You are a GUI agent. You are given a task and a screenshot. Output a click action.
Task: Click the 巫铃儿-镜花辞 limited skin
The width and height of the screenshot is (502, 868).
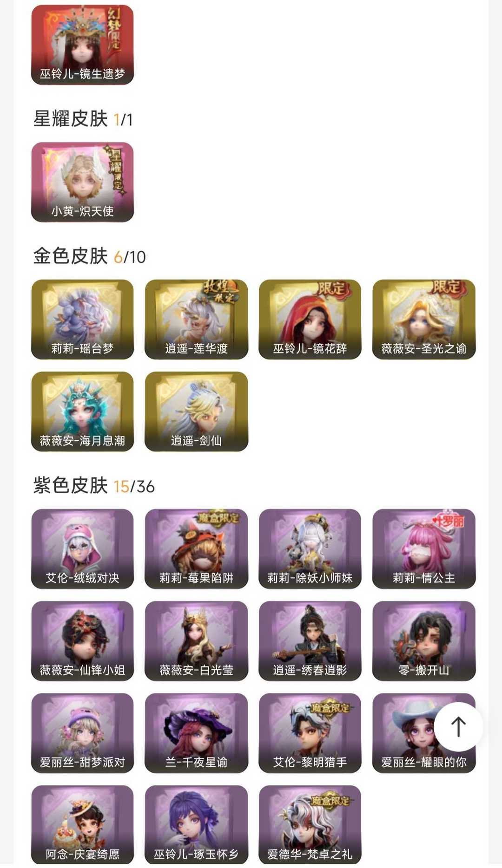point(310,320)
